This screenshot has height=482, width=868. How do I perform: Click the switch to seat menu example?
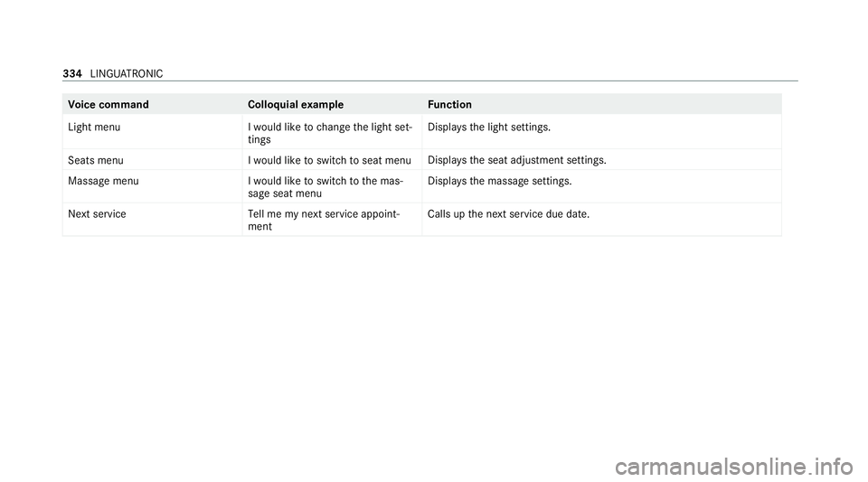click(329, 160)
